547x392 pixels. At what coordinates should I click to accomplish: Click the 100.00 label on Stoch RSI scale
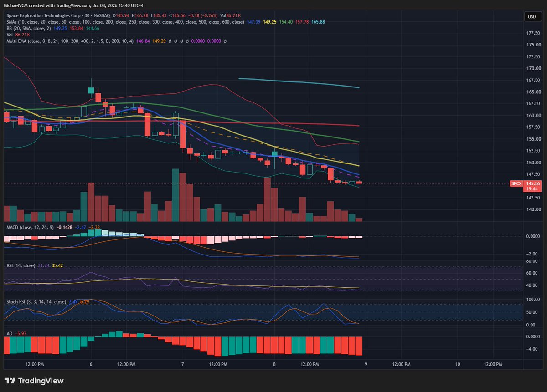[x=533, y=300]
